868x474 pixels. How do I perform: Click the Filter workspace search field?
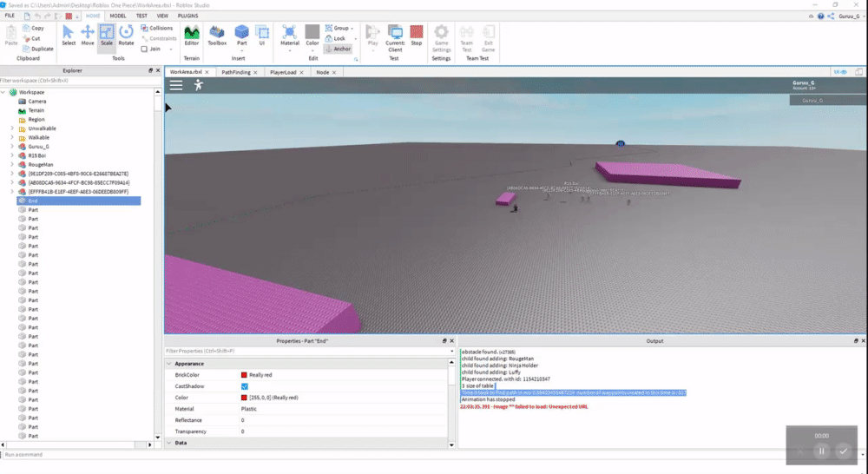[77, 80]
